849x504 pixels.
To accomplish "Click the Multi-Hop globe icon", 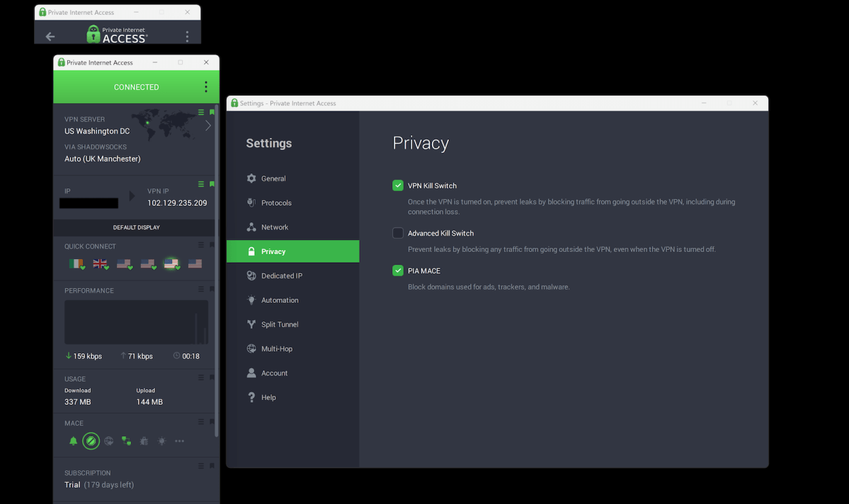I will click(251, 349).
